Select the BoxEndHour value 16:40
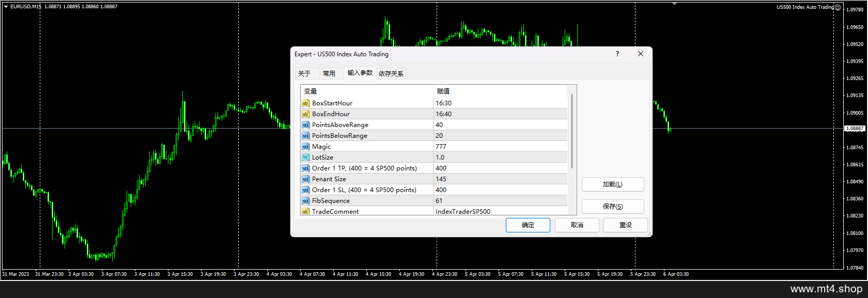 click(500, 114)
